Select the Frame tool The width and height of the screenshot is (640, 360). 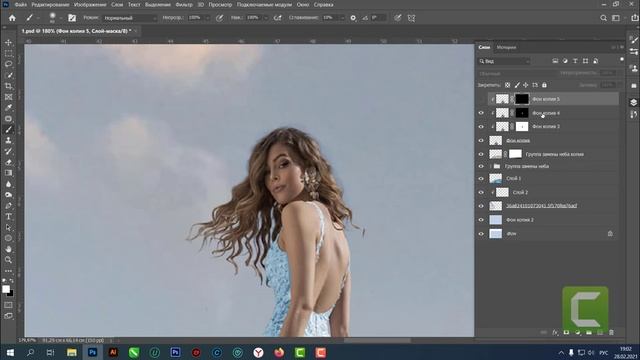coord(8,97)
